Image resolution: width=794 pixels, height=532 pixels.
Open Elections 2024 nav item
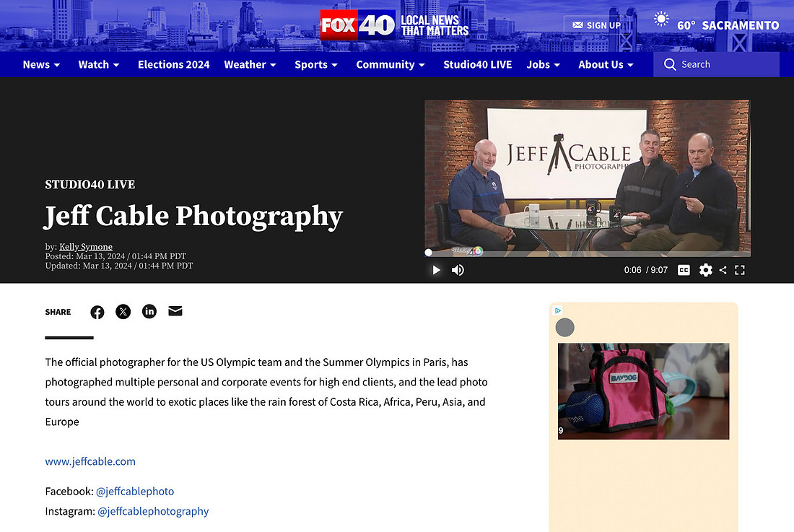(174, 64)
